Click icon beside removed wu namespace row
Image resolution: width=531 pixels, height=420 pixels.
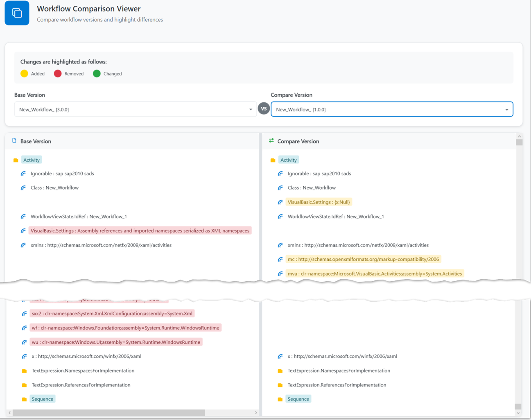pyautogui.click(x=25, y=342)
